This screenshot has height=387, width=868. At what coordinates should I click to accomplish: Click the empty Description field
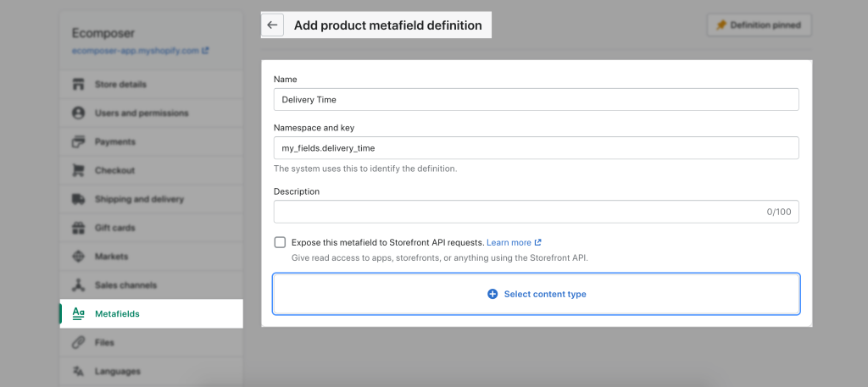pyautogui.click(x=537, y=212)
